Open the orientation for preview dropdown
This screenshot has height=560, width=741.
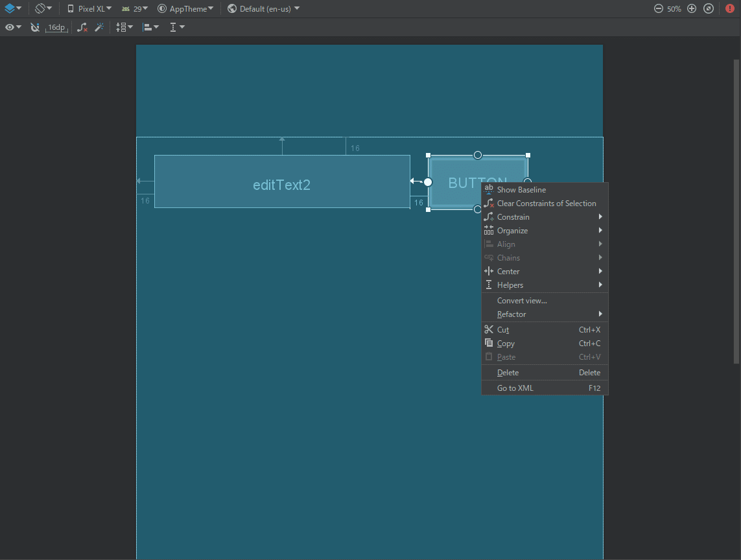click(43, 8)
